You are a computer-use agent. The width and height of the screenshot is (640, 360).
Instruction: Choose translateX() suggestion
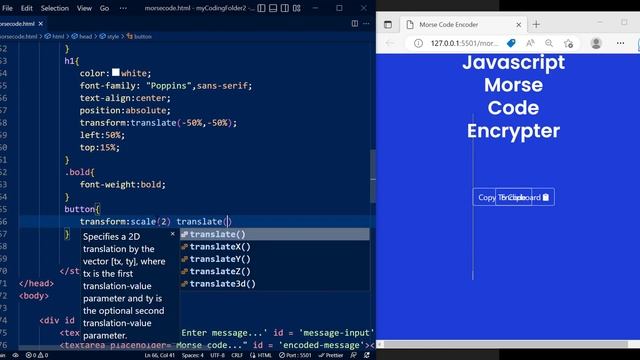pyautogui.click(x=275, y=247)
